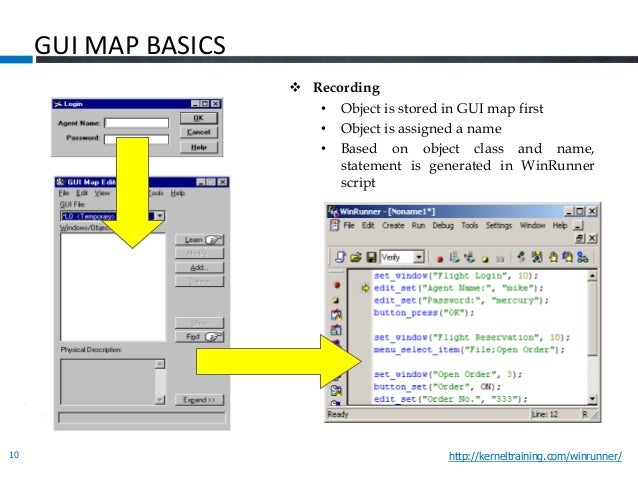This screenshot has width=638, height=479.
Task: Click scroll-down arrow in WinRunner script pane
Action: tap(592, 399)
